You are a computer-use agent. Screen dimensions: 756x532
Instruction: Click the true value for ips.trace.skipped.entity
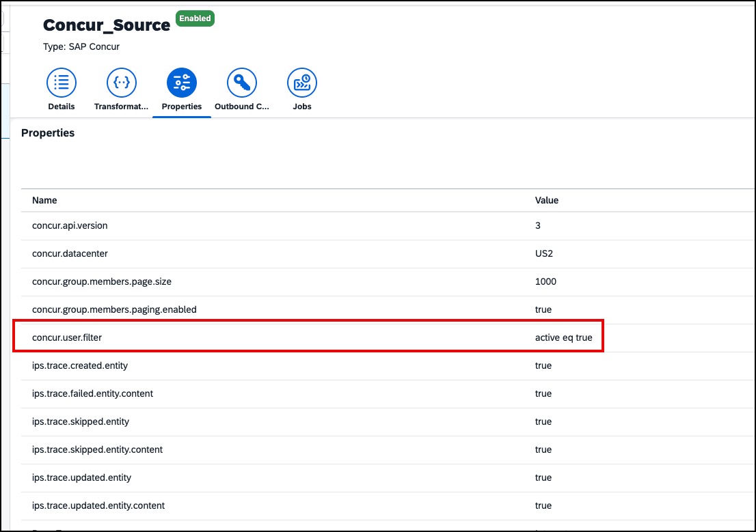543,421
